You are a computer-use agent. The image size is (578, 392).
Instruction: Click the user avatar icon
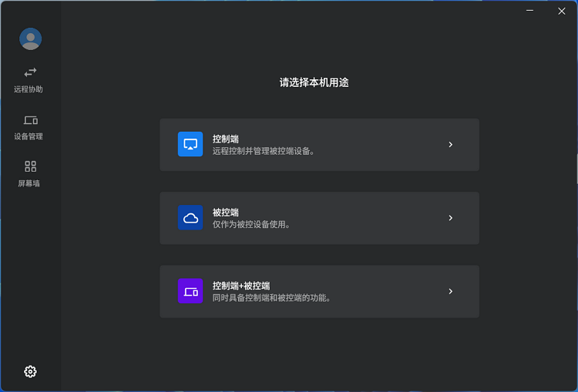tap(31, 39)
